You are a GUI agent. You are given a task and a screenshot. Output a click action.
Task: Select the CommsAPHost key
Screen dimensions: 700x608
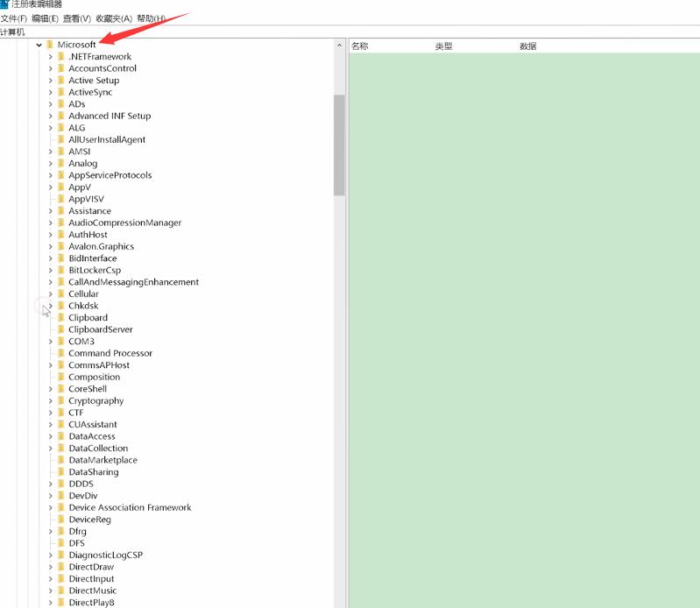click(99, 365)
